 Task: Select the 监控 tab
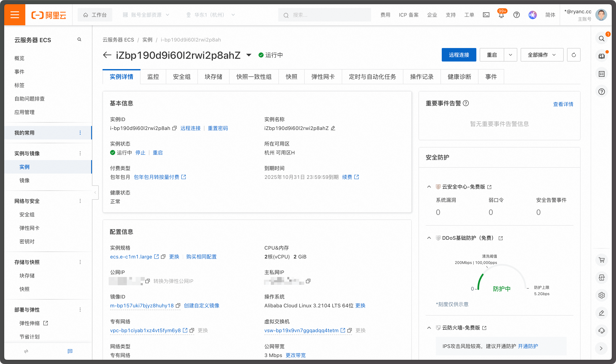tap(153, 77)
